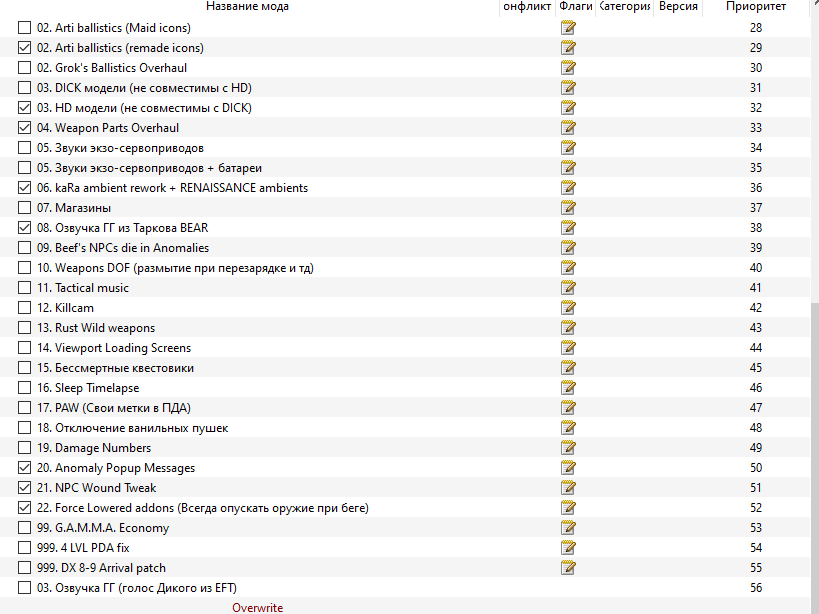Uncheck Anomaly Popup Messages mod
Screen dimensions: 819x614
tap(25, 468)
